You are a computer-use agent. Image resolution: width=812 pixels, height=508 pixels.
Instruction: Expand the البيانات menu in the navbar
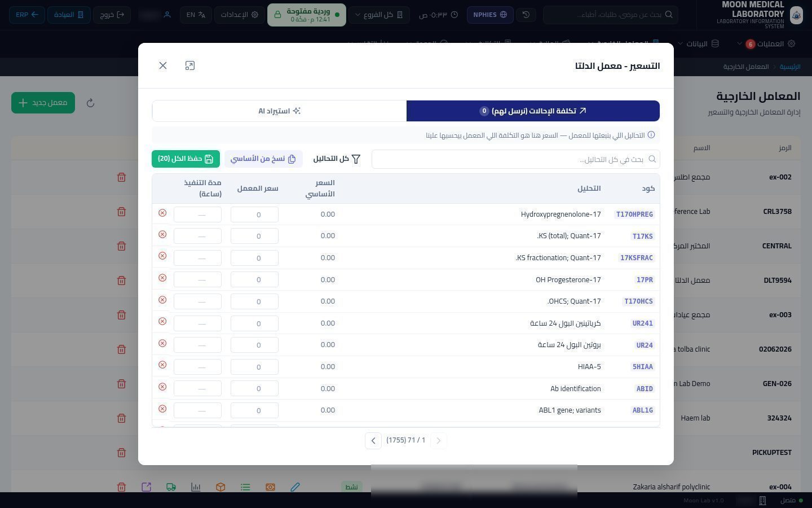click(698, 43)
